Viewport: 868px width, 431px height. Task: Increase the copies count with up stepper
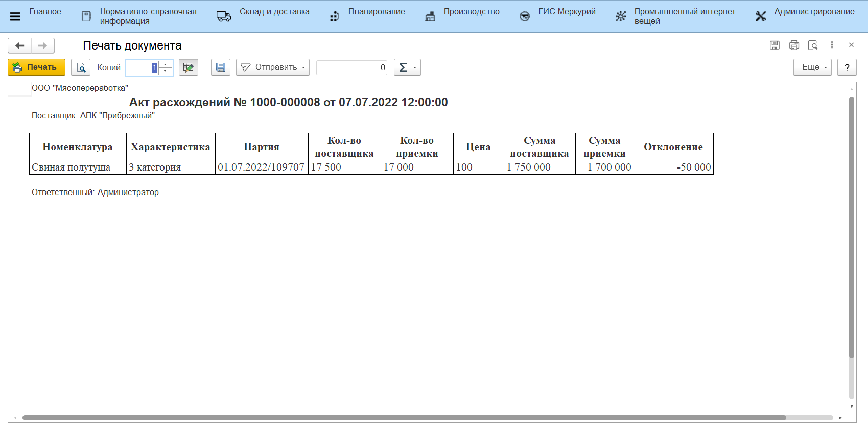(x=166, y=64)
